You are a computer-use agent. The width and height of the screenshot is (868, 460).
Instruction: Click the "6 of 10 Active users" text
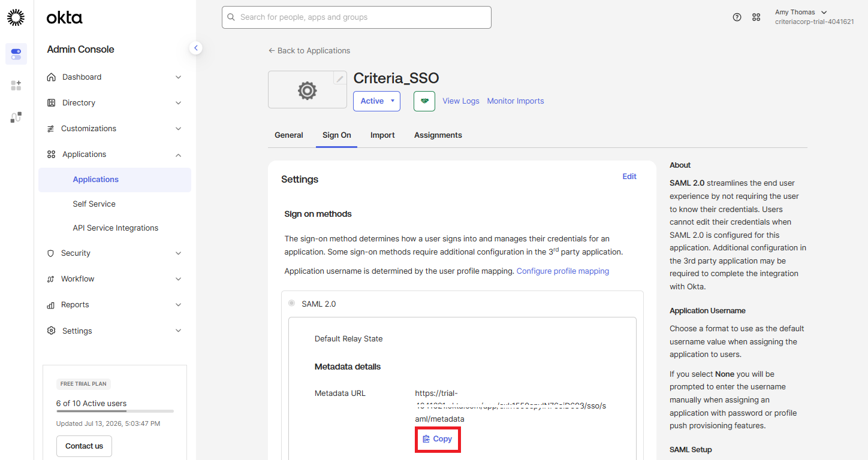[x=91, y=404]
